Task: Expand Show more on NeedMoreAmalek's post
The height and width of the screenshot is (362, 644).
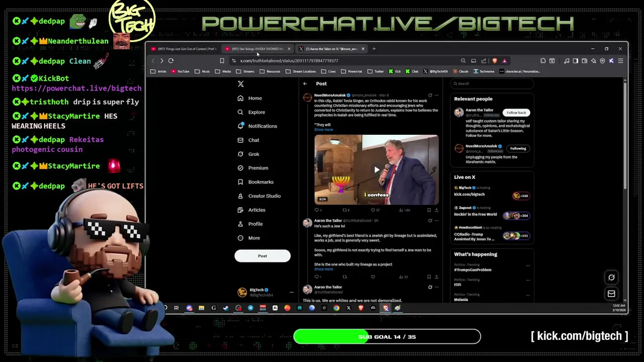Action: [x=324, y=130]
